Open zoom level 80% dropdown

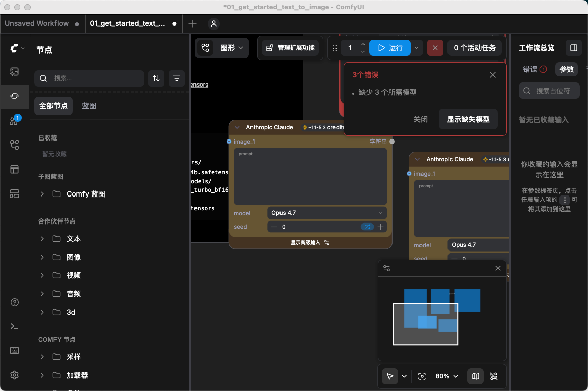point(446,376)
